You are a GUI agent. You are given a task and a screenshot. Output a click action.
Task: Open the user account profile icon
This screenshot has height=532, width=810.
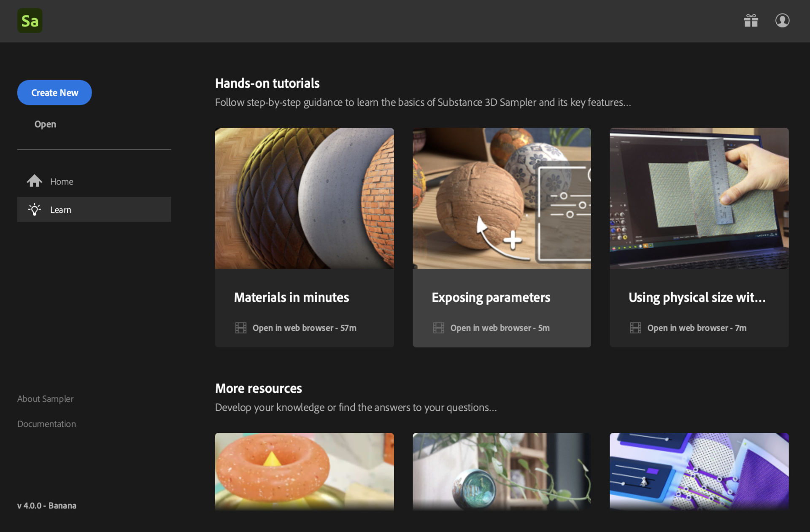[782, 20]
